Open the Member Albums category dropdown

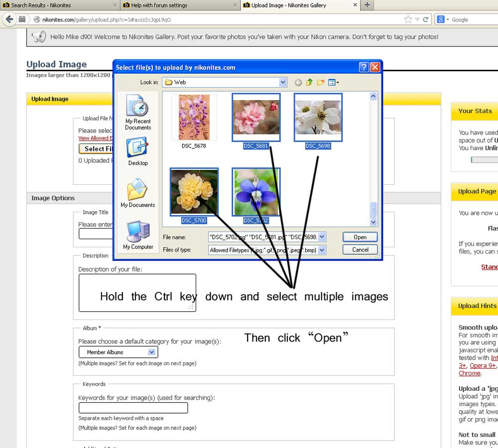[x=118, y=352]
